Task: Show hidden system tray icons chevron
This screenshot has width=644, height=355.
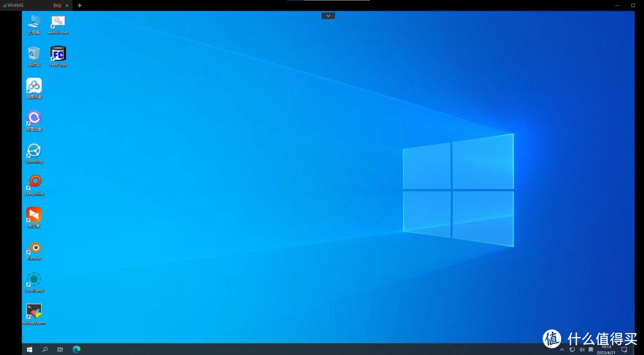Action: pos(562,350)
